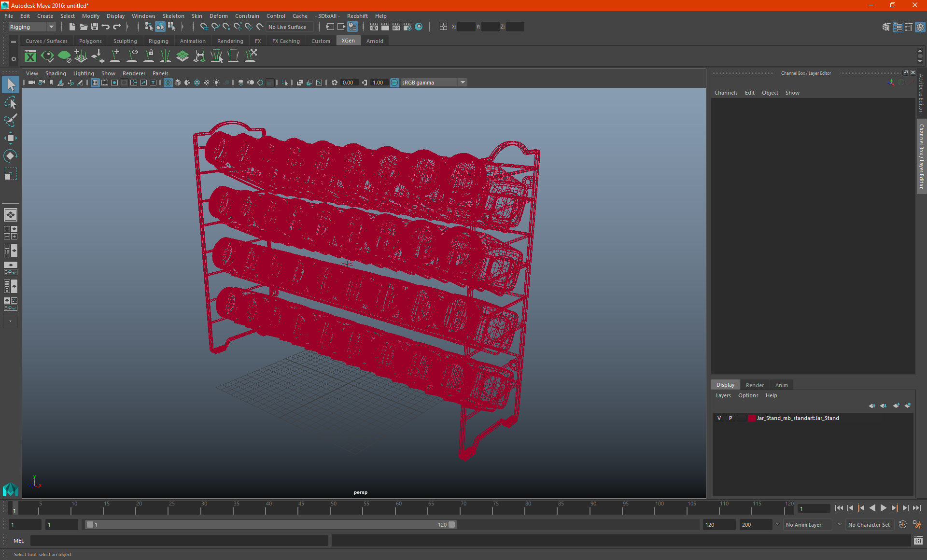Toggle wireframe display mode icon
Screen dimensions: 927x560
[x=168, y=82]
